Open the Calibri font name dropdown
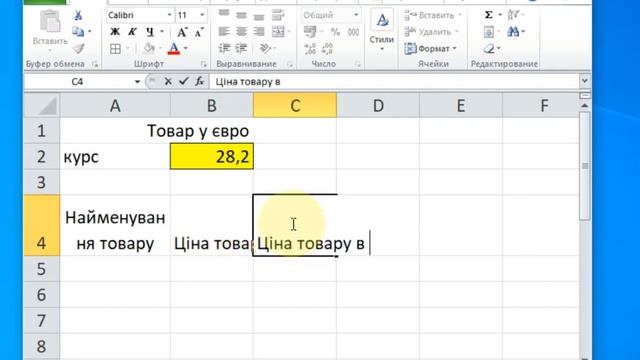Viewport: 640px width, 360px height. coord(169,15)
